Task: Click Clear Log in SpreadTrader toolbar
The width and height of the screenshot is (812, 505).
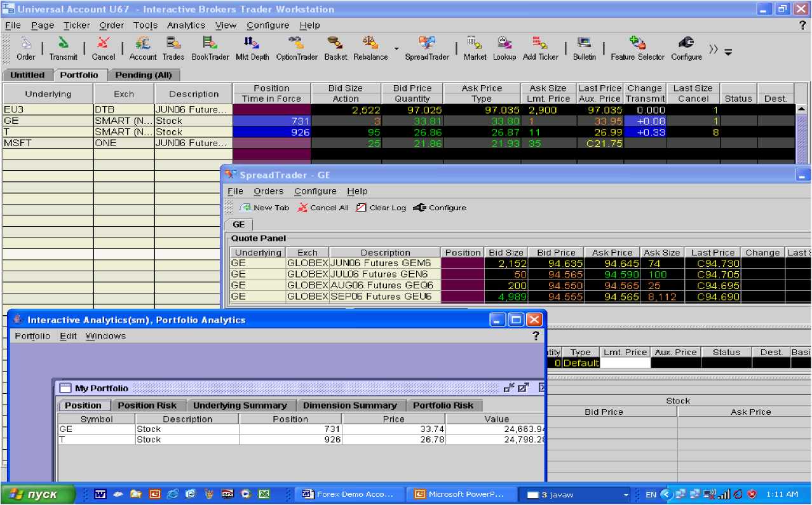Action: tap(381, 208)
